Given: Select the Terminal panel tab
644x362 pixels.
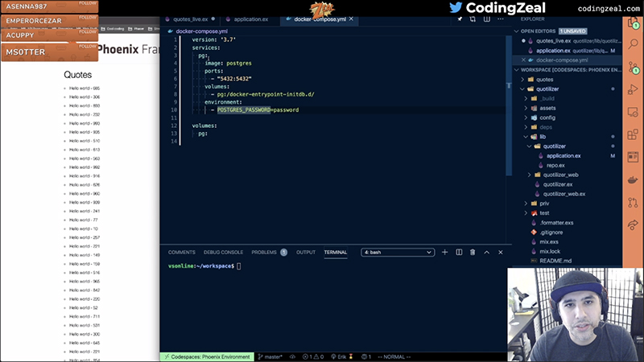Looking at the screenshot, I should [336, 252].
